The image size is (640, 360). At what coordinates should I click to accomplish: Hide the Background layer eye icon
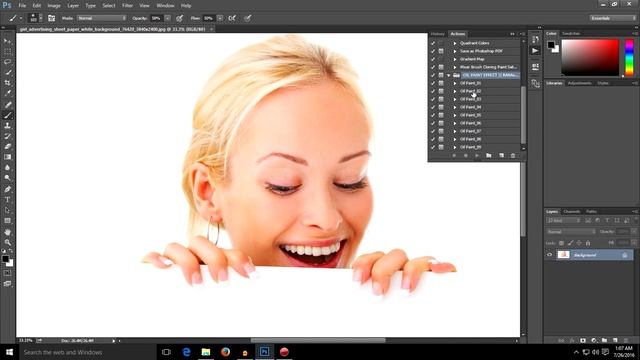tap(549, 255)
